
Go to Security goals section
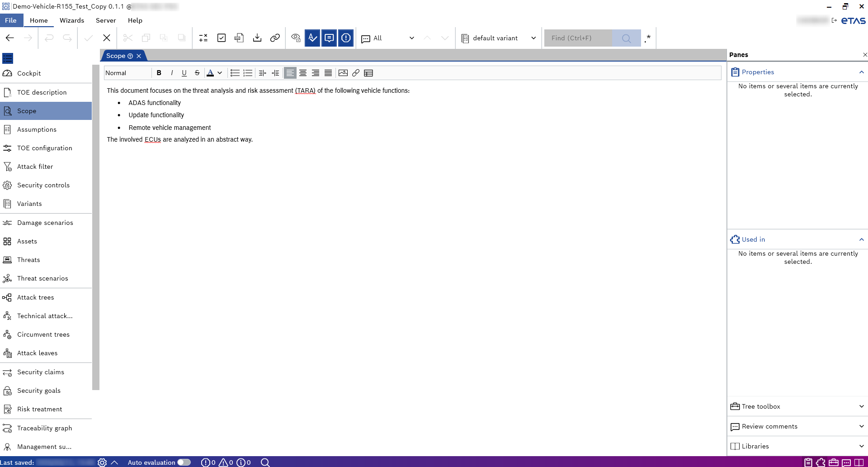[x=39, y=391]
